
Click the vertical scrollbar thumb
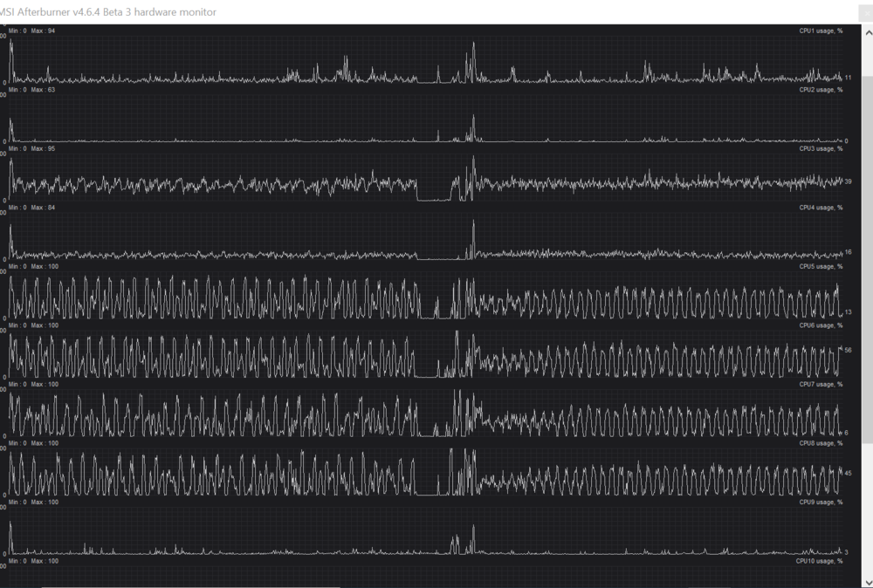(868, 259)
